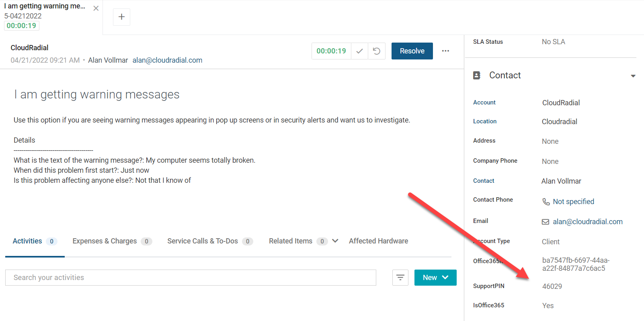Click alan@cloudradial.com link in the header

tap(167, 60)
